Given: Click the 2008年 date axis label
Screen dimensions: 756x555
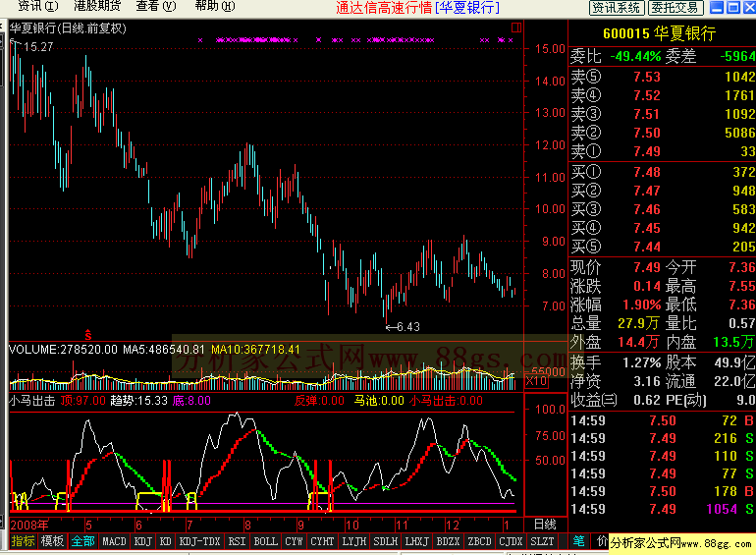Looking at the screenshot, I should pyautogui.click(x=28, y=525).
